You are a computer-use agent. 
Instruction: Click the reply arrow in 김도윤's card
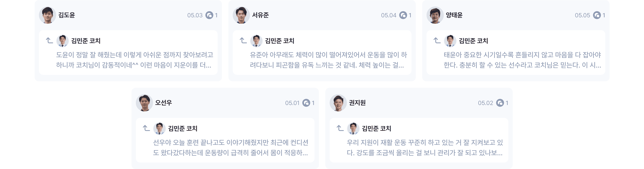coord(49,40)
